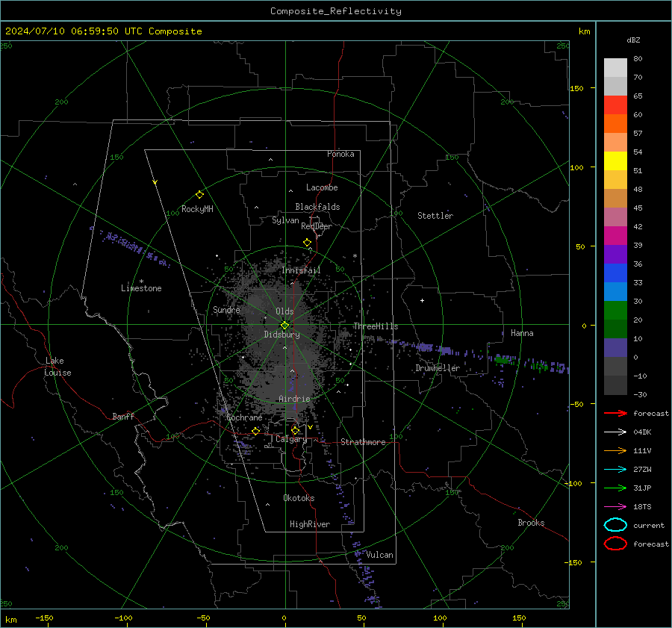
Task: Click the orange 111V arrow in the legend
Action: tap(615, 450)
